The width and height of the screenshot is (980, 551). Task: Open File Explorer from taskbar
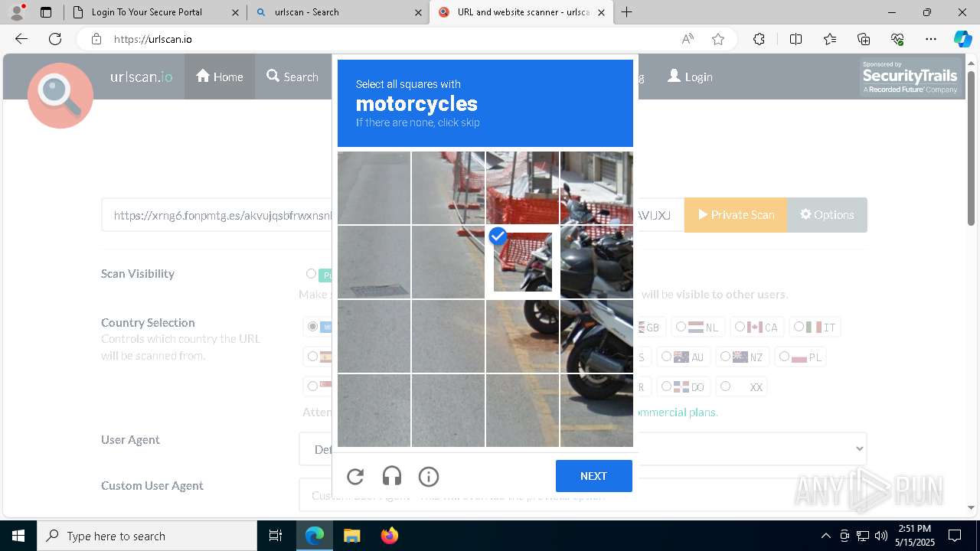[x=351, y=536]
